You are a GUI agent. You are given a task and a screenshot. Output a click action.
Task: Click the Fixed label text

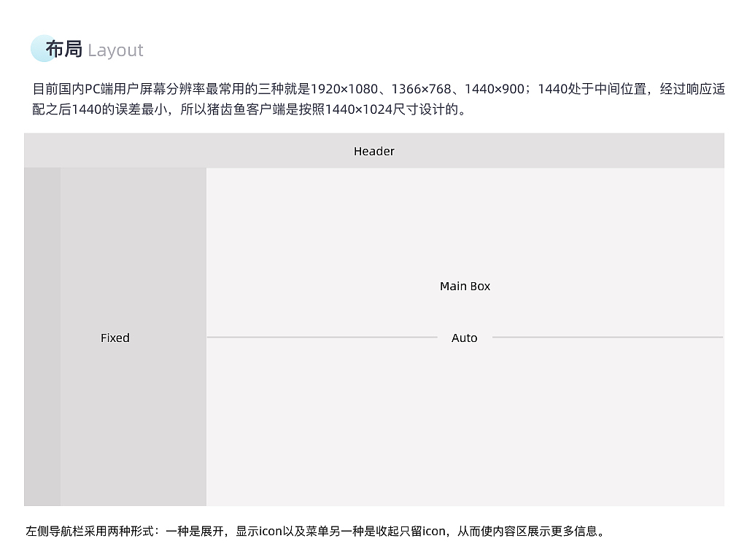click(115, 338)
